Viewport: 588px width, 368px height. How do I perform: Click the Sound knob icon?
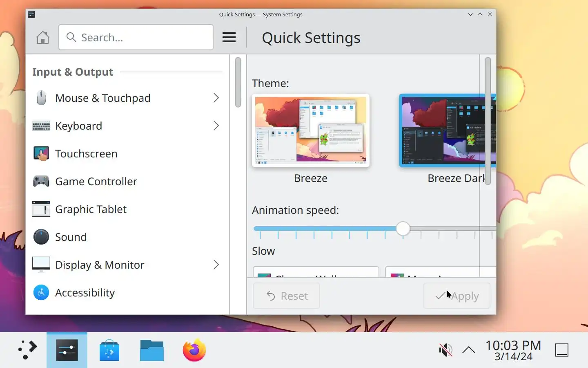(x=41, y=237)
